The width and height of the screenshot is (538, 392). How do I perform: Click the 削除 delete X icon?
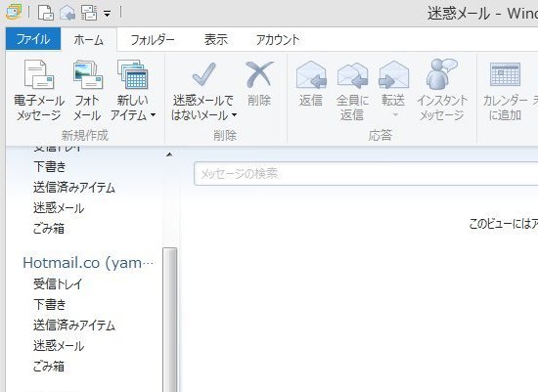tap(259, 74)
